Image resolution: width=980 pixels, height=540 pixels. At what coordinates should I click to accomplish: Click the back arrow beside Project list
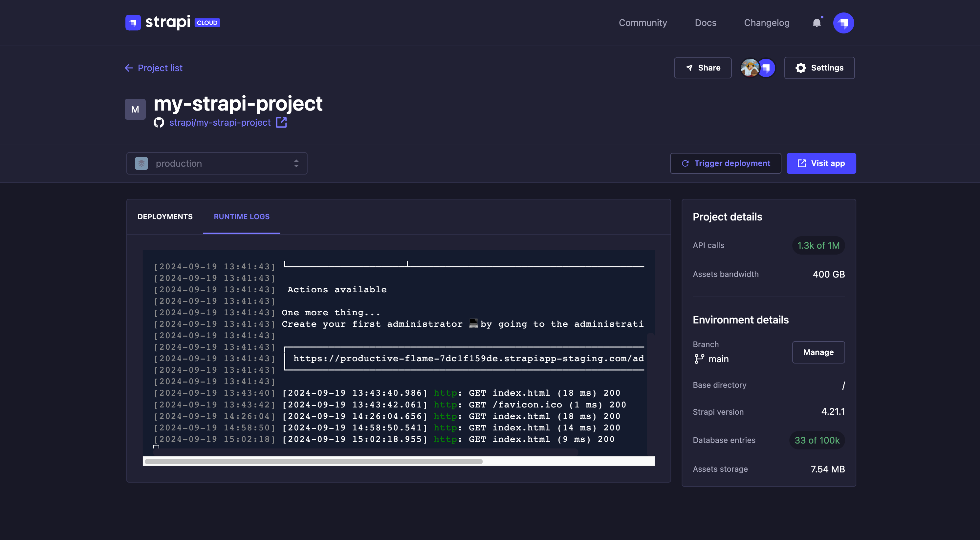pyautogui.click(x=129, y=68)
